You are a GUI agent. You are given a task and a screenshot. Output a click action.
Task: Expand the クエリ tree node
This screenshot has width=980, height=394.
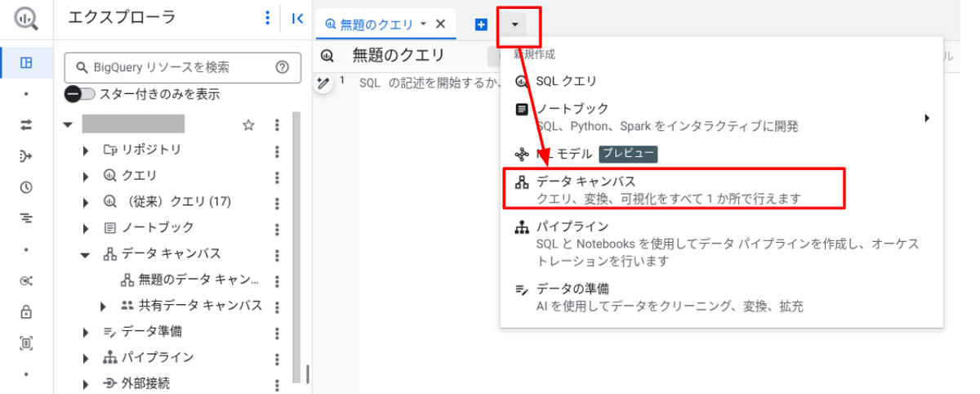(87, 177)
